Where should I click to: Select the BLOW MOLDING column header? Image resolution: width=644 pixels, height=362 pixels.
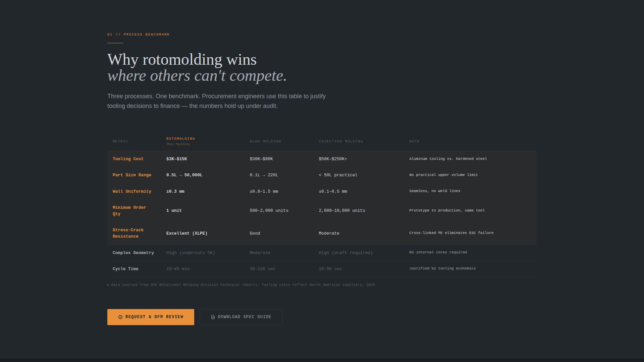[265, 141]
